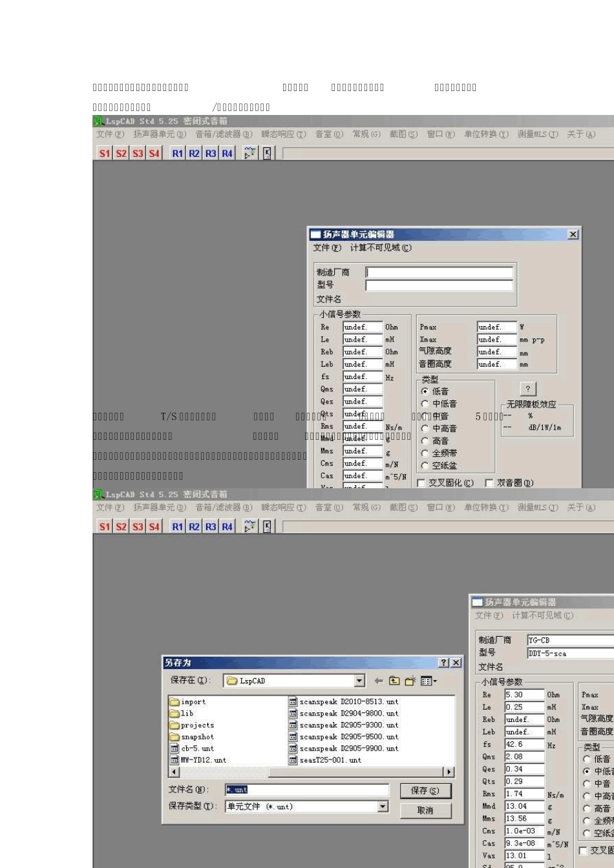
Task: Click the speaker box icon in upper toolbar
Action: tap(268, 153)
